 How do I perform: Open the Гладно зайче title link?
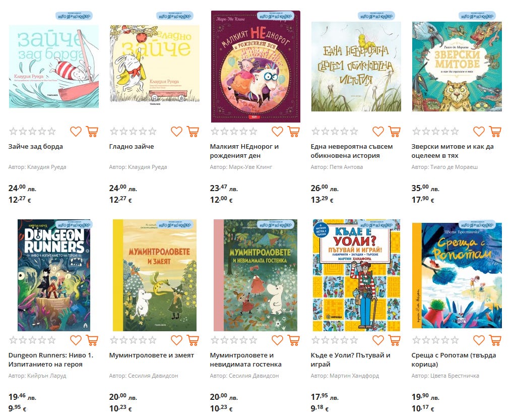pos(131,147)
